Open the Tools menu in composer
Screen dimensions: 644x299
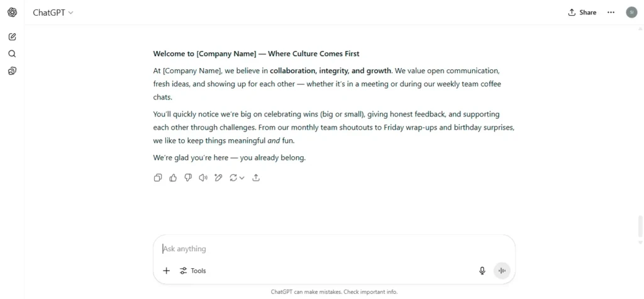pyautogui.click(x=192, y=271)
